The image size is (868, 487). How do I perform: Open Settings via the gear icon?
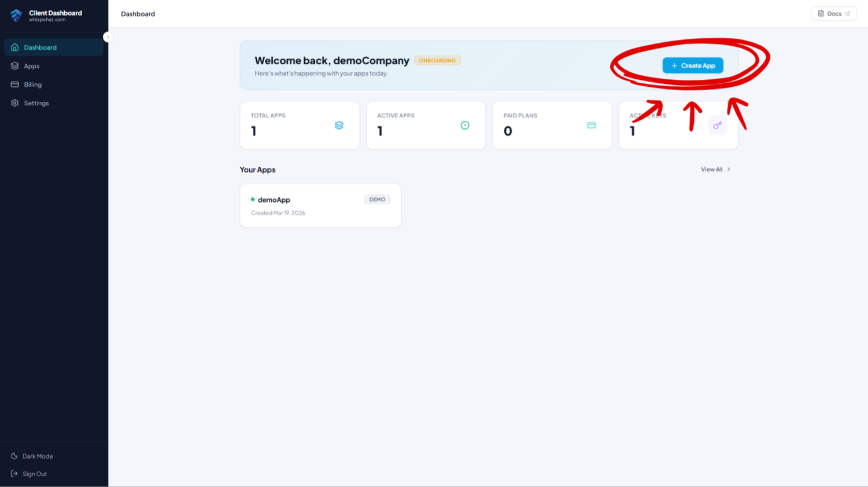click(14, 103)
